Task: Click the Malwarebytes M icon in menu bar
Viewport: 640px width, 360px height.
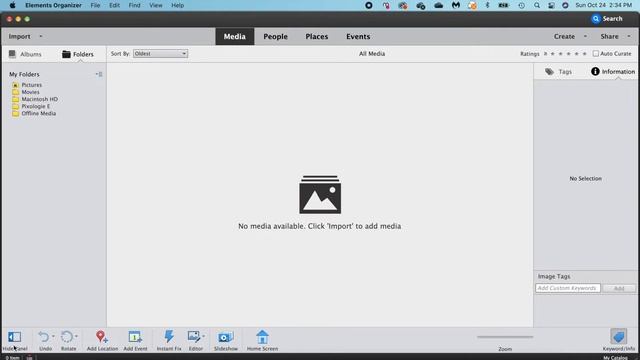Action: [456, 5]
